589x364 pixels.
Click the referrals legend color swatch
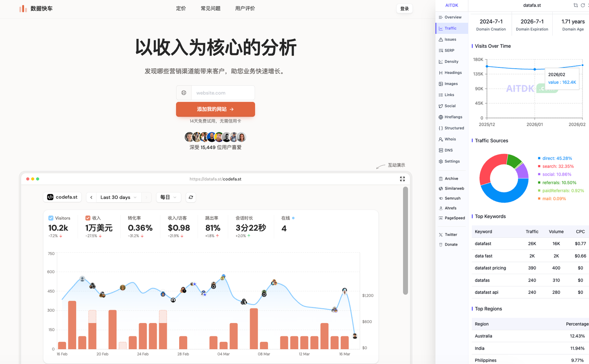pyautogui.click(x=539, y=183)
